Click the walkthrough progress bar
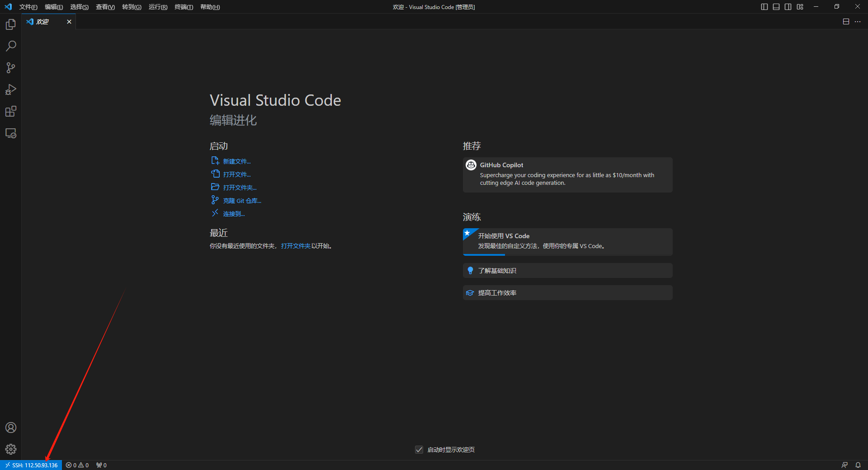This screenshot has height=470, width=868. (x=483, y=255)
